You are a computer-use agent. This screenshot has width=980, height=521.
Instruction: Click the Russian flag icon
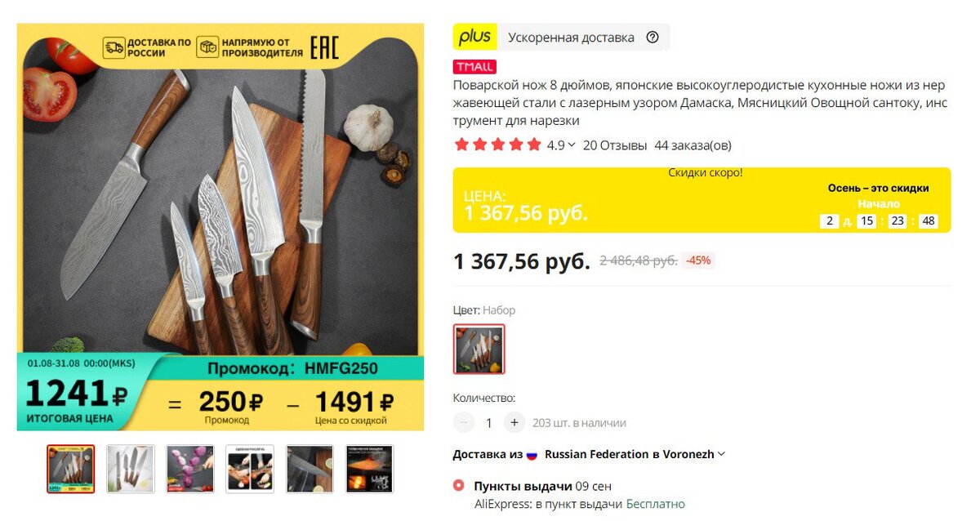[531, 454]
